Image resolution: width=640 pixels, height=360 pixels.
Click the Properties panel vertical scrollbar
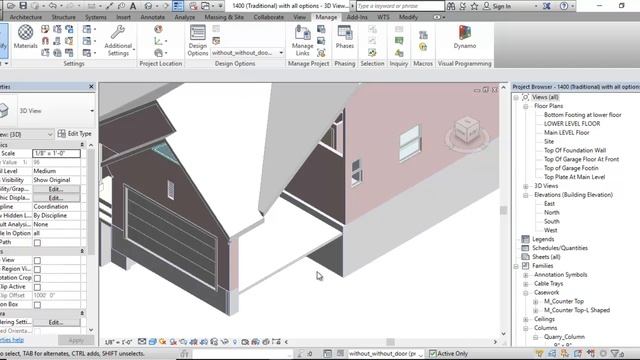(91, 202)
